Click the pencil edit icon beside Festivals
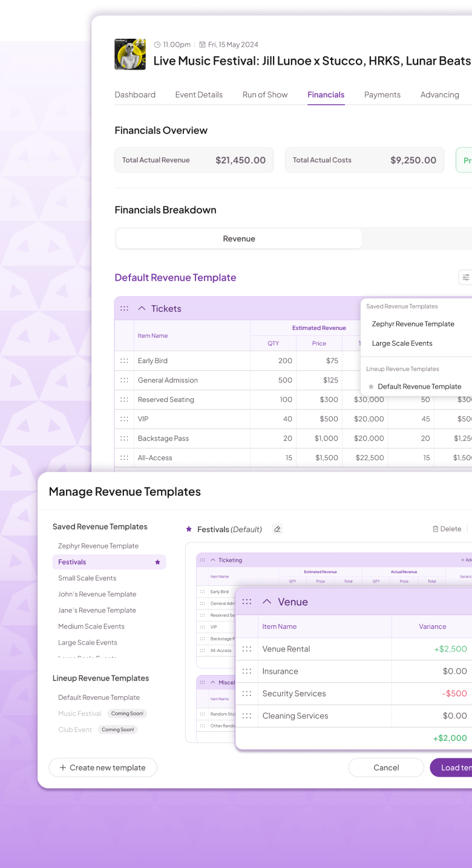This screenshot has height=868, width=472. tap(277, 529)
